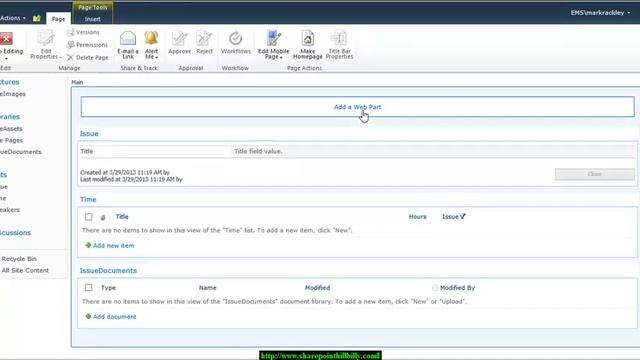Click the Main zone label

77,82
